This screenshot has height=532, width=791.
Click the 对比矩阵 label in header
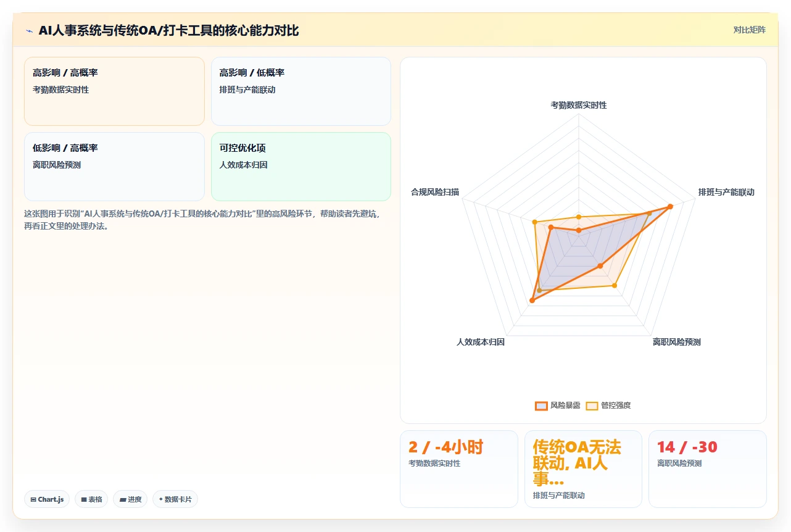coord(749,30)
